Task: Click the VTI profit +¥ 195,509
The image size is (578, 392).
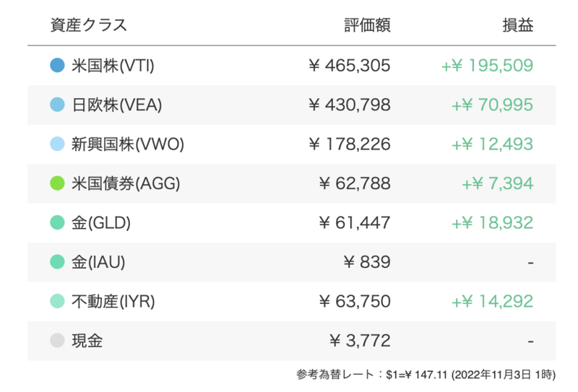Action: [x=487, y=66]
